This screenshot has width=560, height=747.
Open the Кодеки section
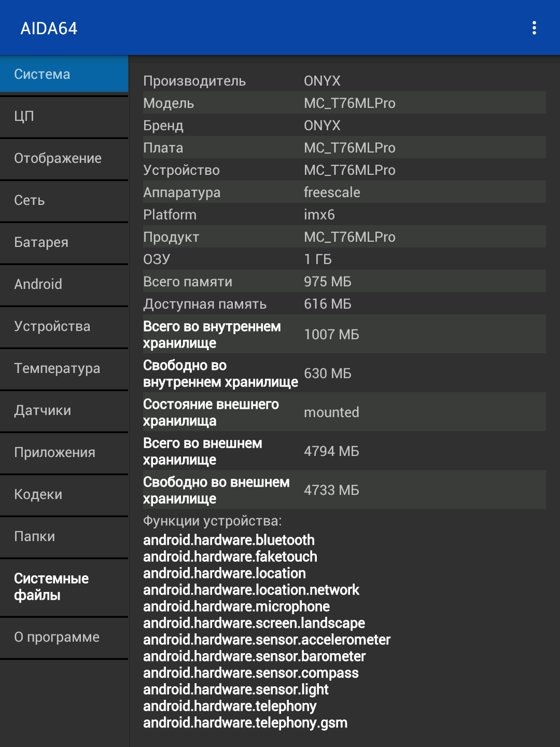[x=64, y=494]
